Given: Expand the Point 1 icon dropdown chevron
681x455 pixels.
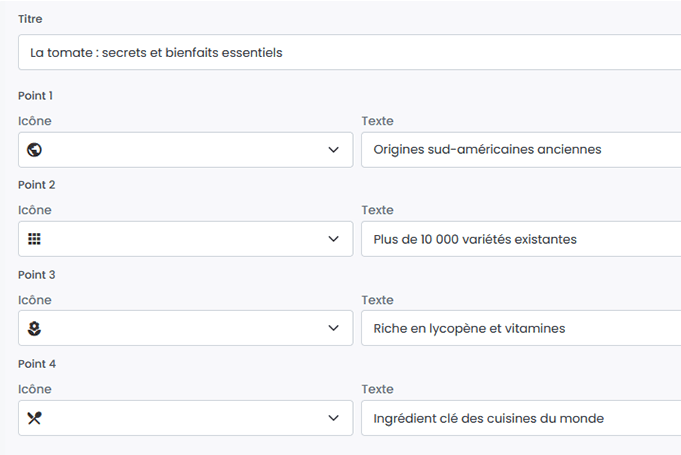Looking at the screenshot, I should coord(334,150).
